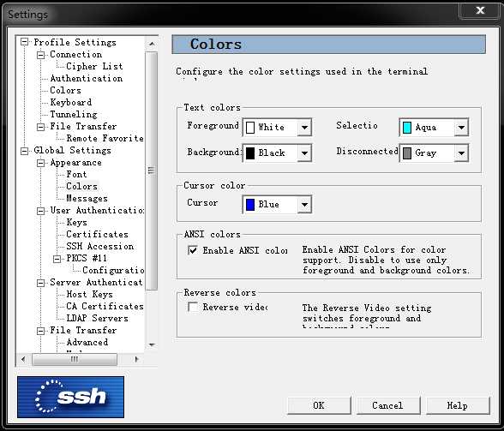The width and height of the screenshot is (504, 431).
Task: Click the Help button
Action: pyautogui.click(x=458, y=405)
